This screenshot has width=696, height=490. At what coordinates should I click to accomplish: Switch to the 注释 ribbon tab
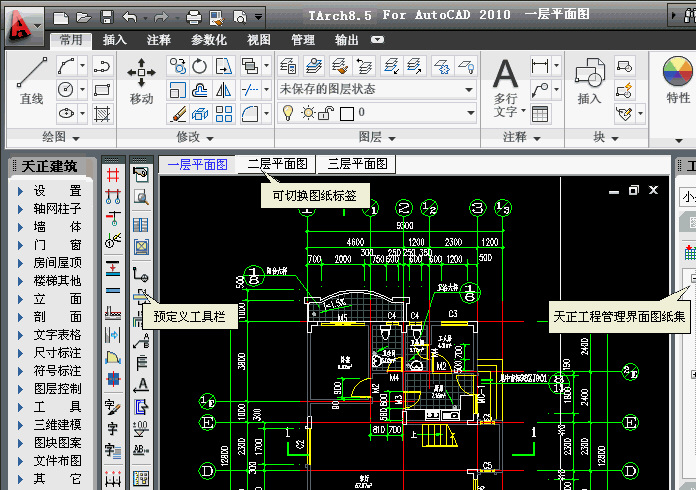pyautogui.click(x=158, y=40)
